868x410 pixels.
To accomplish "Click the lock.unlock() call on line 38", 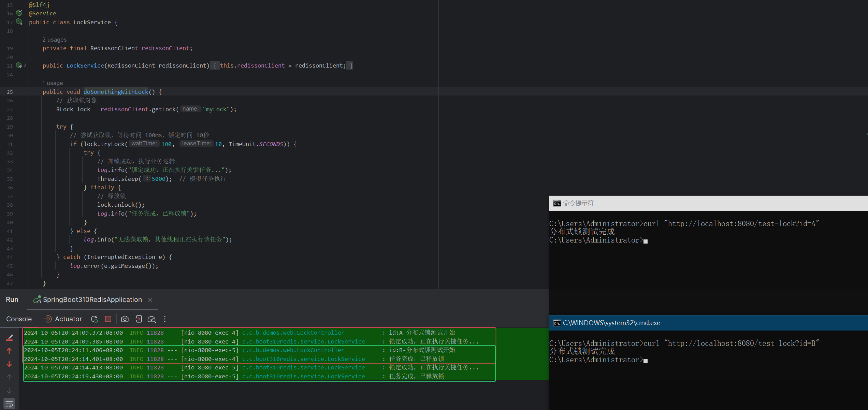I will click(121, 205).
